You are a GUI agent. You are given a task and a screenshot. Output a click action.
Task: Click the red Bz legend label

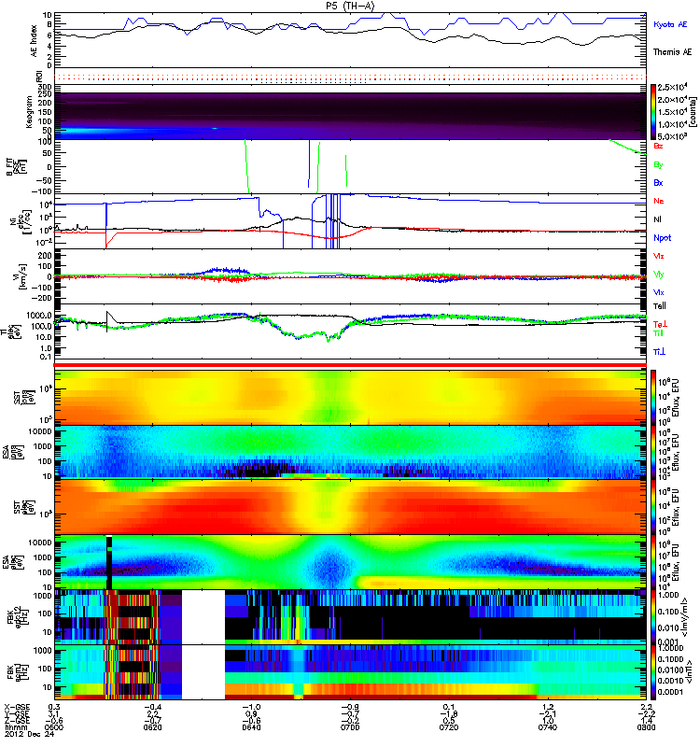658,147
